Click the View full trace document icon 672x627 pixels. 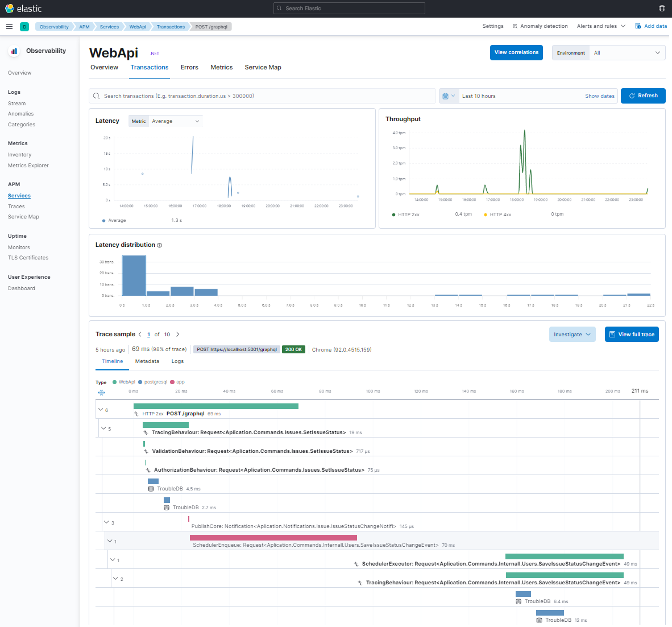[x=612, y=335]
